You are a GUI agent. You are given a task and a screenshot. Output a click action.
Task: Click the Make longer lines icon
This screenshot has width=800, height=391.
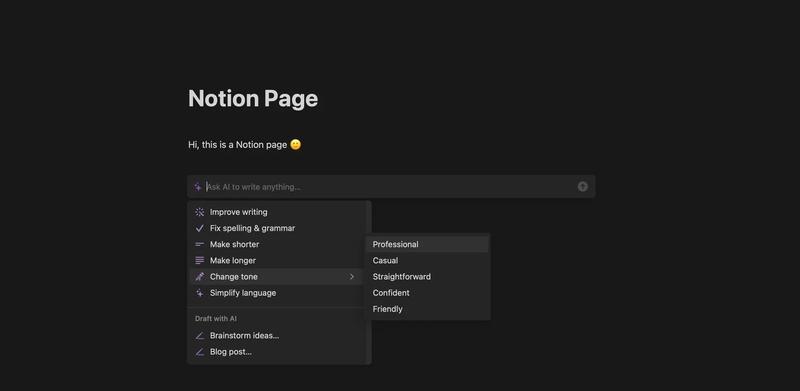[199, 261]
